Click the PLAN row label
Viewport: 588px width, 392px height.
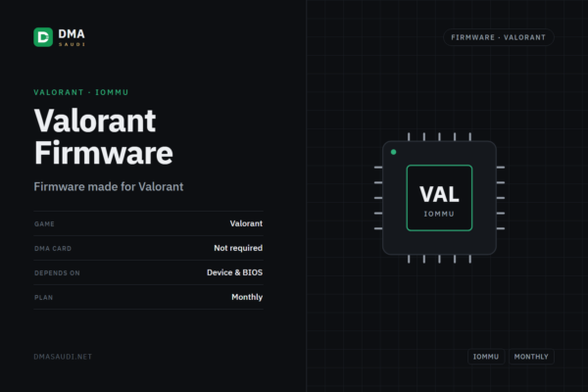point(43,298)
